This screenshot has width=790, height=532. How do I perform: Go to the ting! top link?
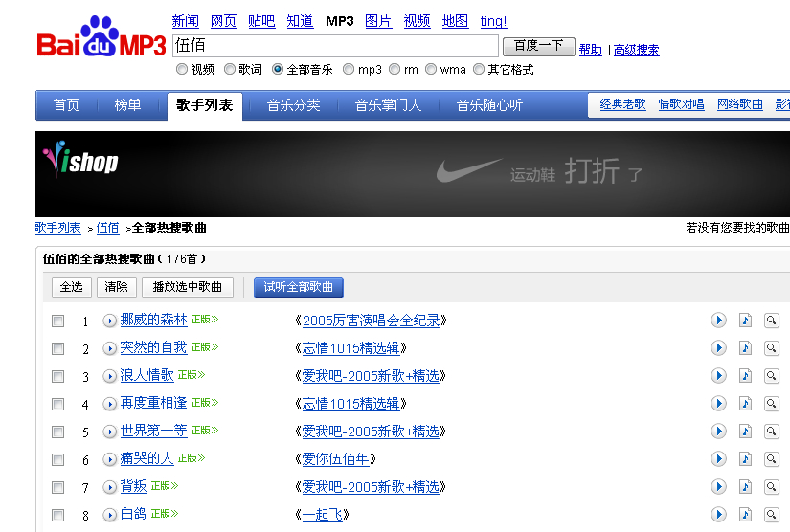[493, 21]
